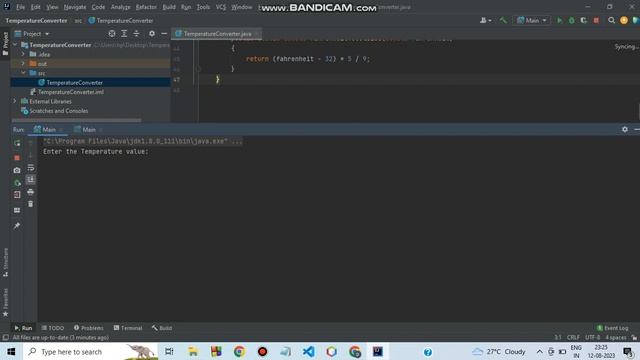This screenshot has height=360, width=640.
Task: Toggle the Structure side tool window tab
Action: point(5,262)
